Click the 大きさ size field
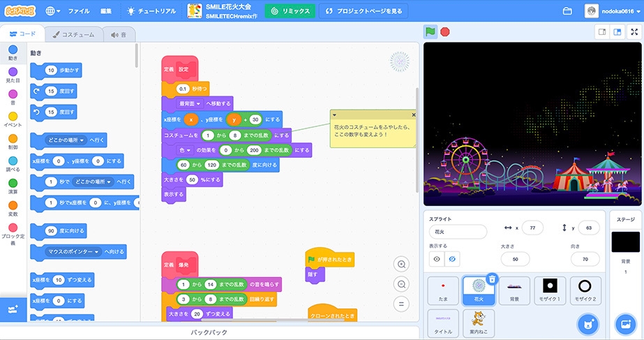This screenshot has width=644, height=340. (x=515, y=259)
